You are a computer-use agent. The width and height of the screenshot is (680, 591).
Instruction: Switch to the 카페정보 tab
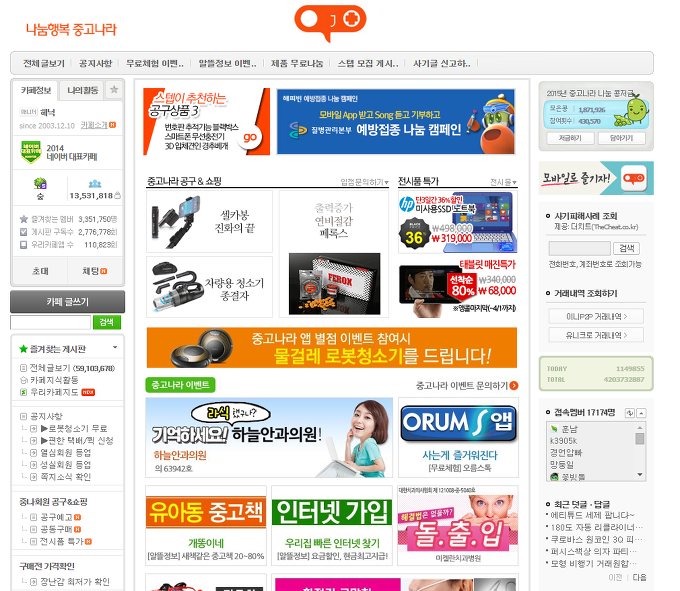click(36, 90)
